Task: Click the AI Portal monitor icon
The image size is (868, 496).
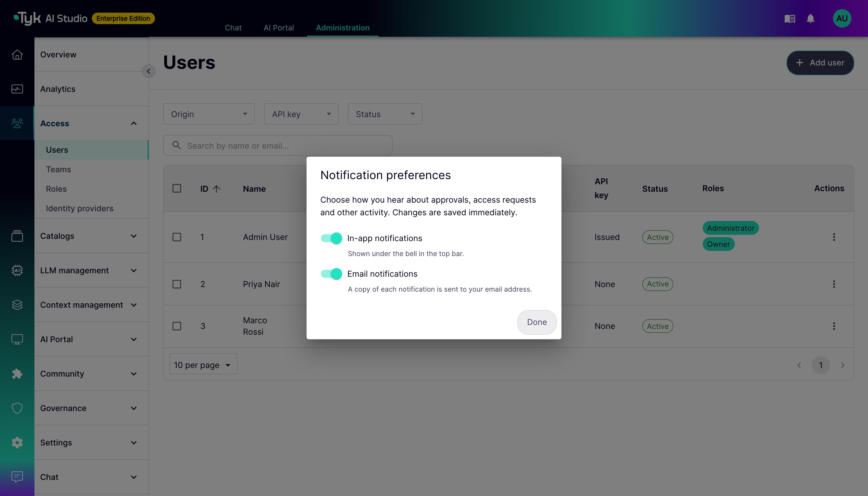Action: (x=17, y=339)
